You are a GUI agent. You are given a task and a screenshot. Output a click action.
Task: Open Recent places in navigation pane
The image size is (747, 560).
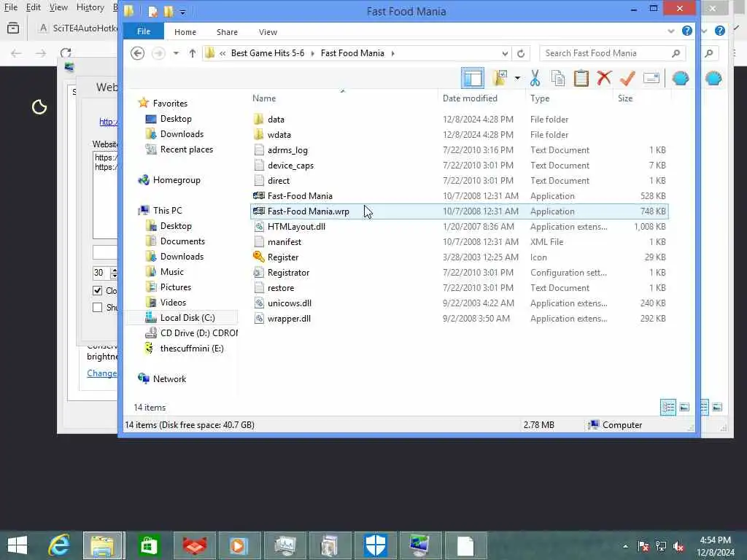186,149
